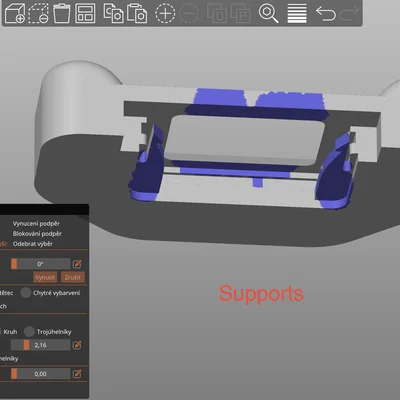Click the 0,00 slider at panel bottom
The height and width of the screenshot is (400, 400).
[x=40, y=374]
